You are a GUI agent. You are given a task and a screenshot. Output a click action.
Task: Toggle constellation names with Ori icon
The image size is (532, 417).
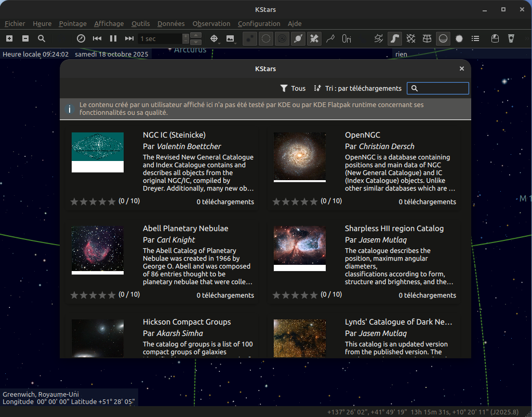tap(347, 38)
